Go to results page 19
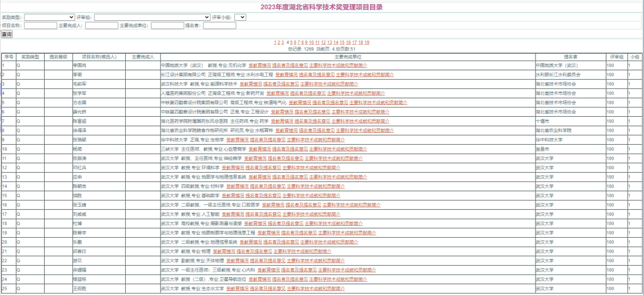 pos(367,42)
